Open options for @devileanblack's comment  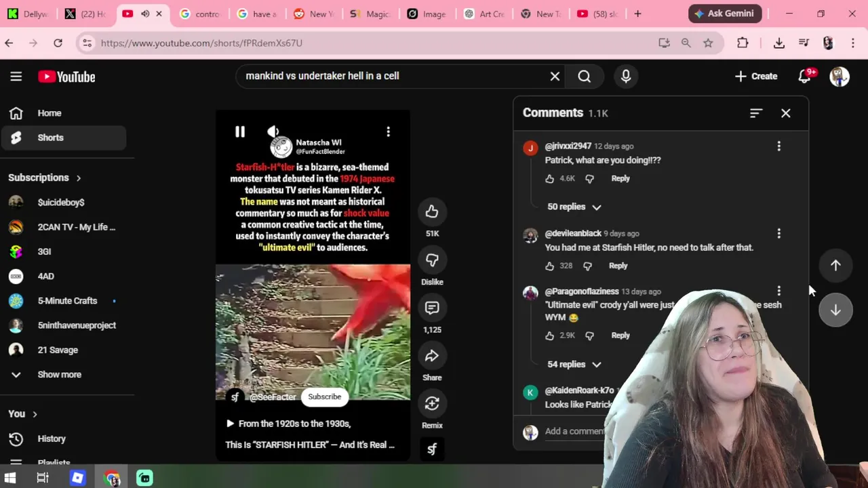(x=778, y=233)
